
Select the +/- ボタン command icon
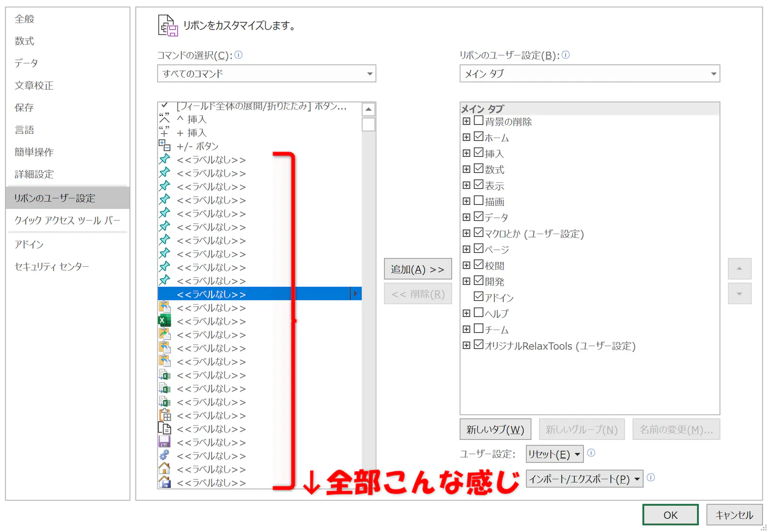coord(164,145)
